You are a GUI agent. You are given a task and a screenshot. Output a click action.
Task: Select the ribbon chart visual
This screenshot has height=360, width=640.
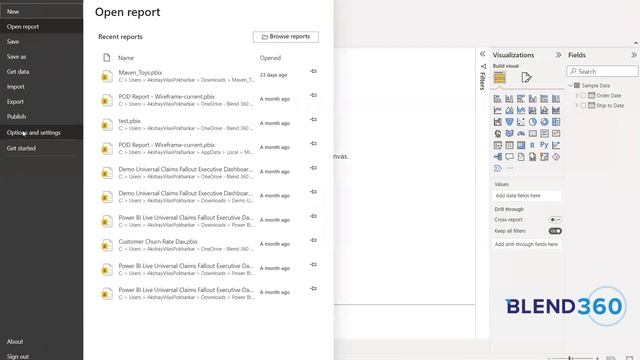[556, 110]
